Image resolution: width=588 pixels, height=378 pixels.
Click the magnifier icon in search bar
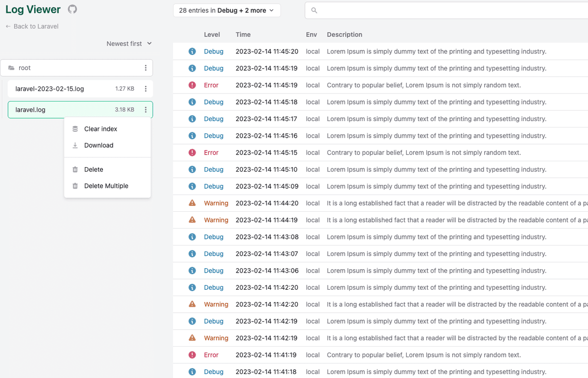[x=314, y=10]
